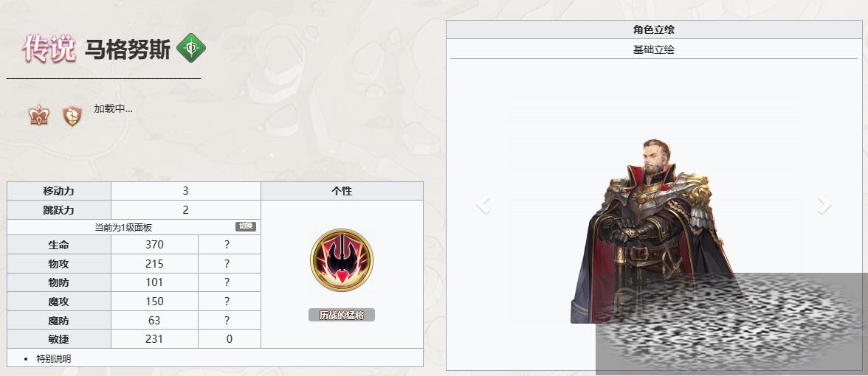This screenshot has width=868, height=376.
Task: Select the 敏捷 stat row header
Action: [59, 339]
